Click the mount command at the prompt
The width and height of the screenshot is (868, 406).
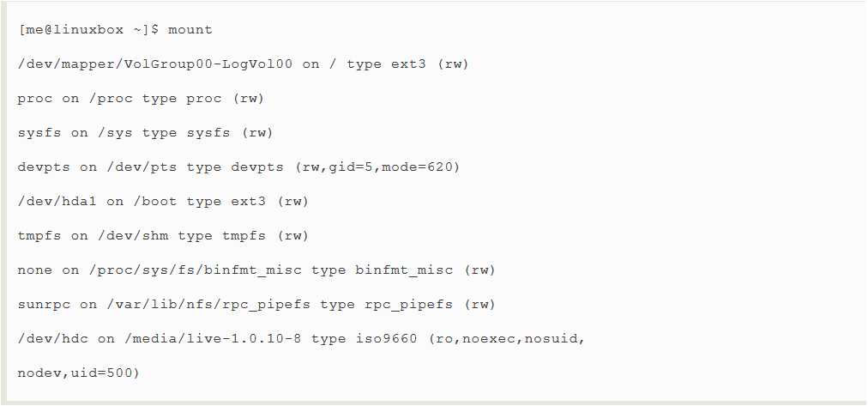coord(190,30)
